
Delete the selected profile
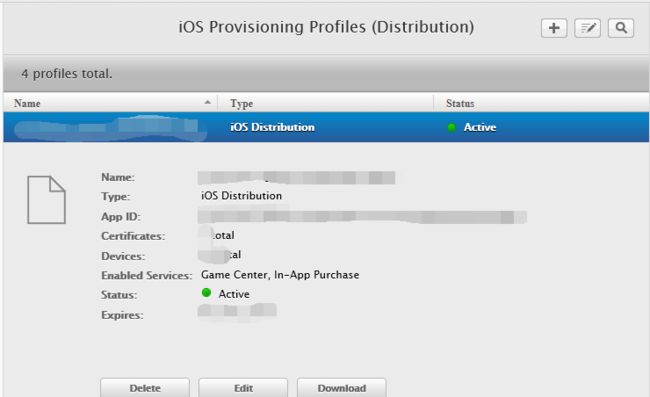pos(145,388)
